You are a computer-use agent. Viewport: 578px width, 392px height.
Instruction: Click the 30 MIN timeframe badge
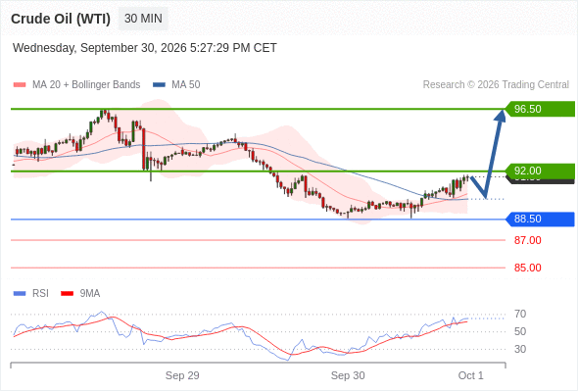(143, 19)
